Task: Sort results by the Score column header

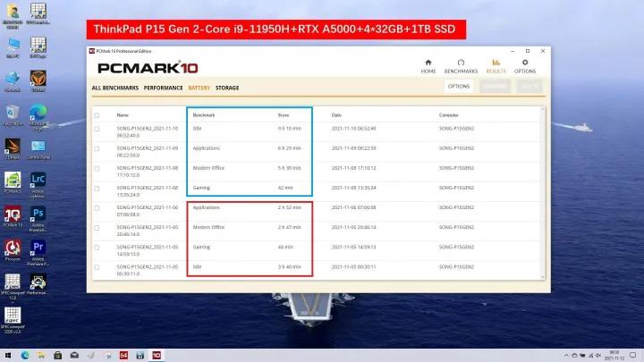Action: click(284, 115)
